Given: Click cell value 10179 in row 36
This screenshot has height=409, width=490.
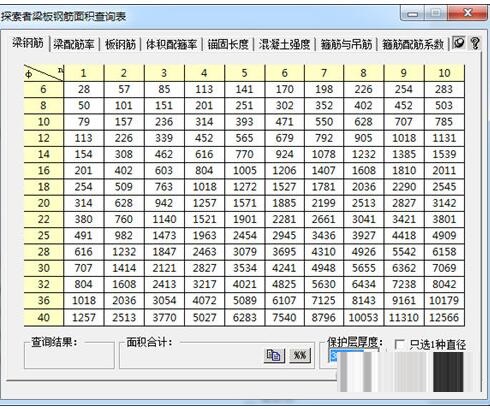Looking at the screenshot, I should coord(444,300).
